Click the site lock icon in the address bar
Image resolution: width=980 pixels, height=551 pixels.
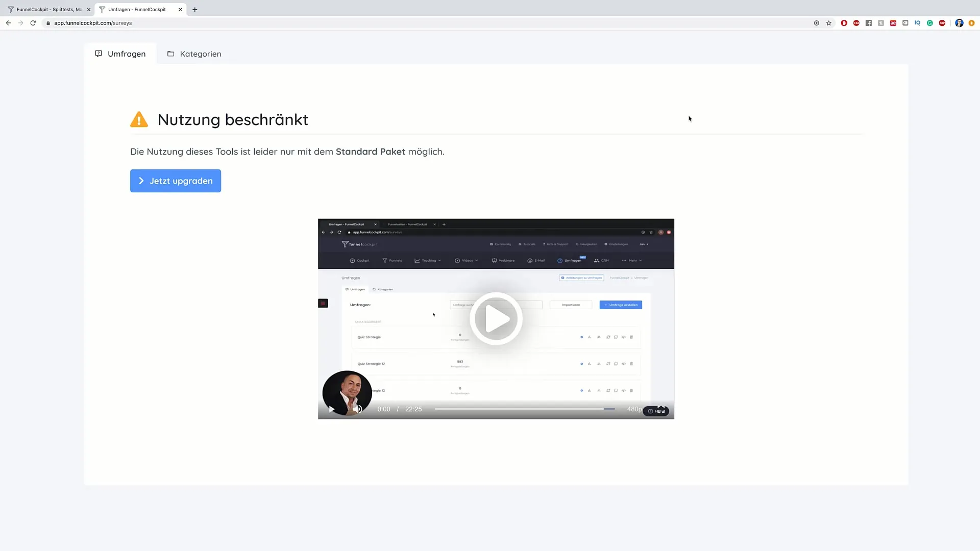point(48,23)
